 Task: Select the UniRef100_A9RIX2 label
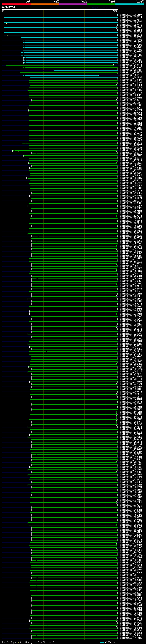[x=131, y=72]
